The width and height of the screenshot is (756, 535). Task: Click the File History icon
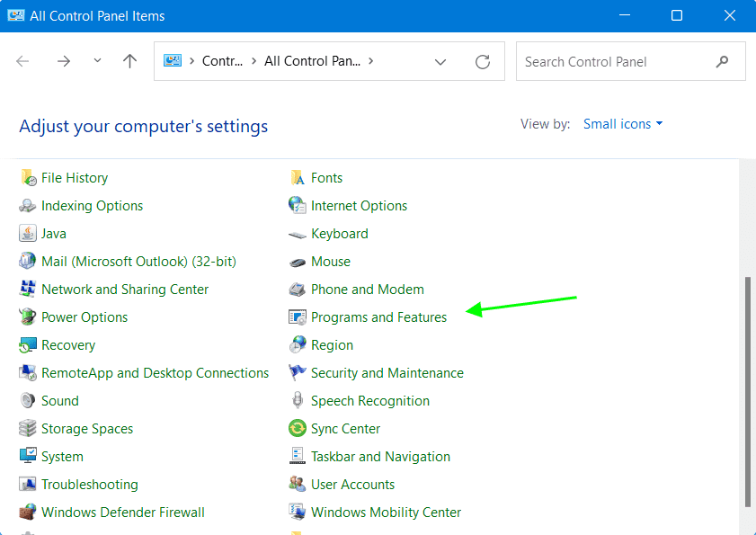[28, 177]
